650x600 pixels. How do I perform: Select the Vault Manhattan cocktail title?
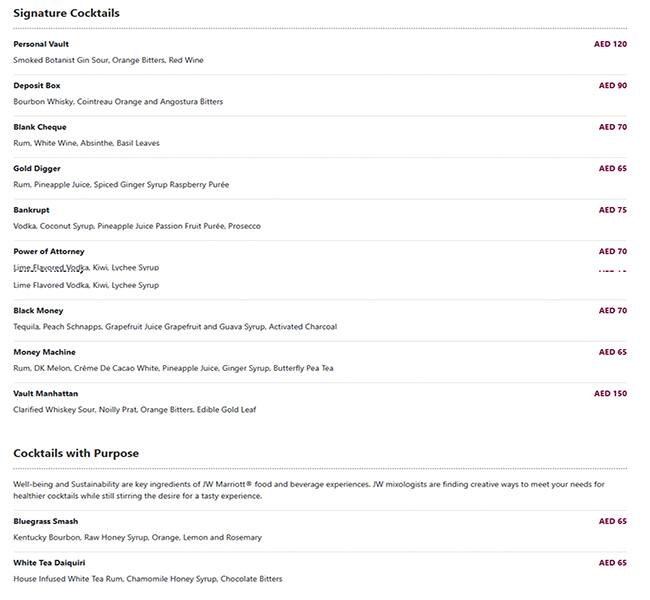point(45,393)
